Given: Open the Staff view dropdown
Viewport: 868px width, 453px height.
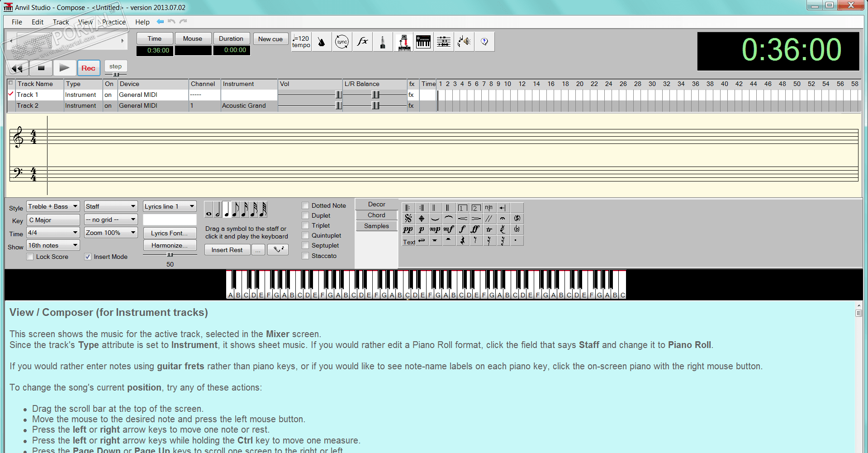Looking at the screenshot, I should point(111,206).
